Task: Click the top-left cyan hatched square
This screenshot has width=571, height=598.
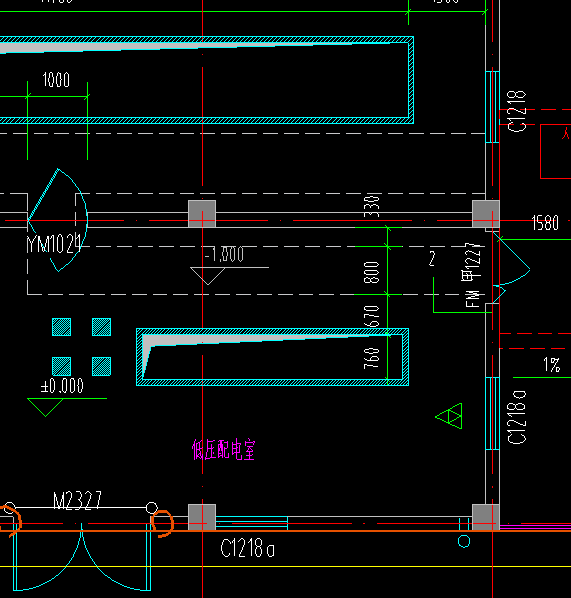Action: [x=61, y=327]
